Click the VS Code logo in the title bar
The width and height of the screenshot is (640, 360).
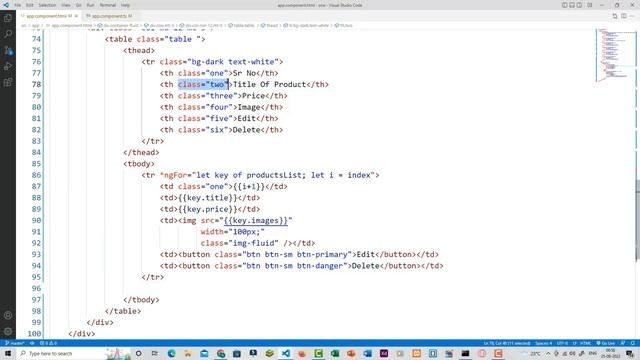(x=6, y=5)
